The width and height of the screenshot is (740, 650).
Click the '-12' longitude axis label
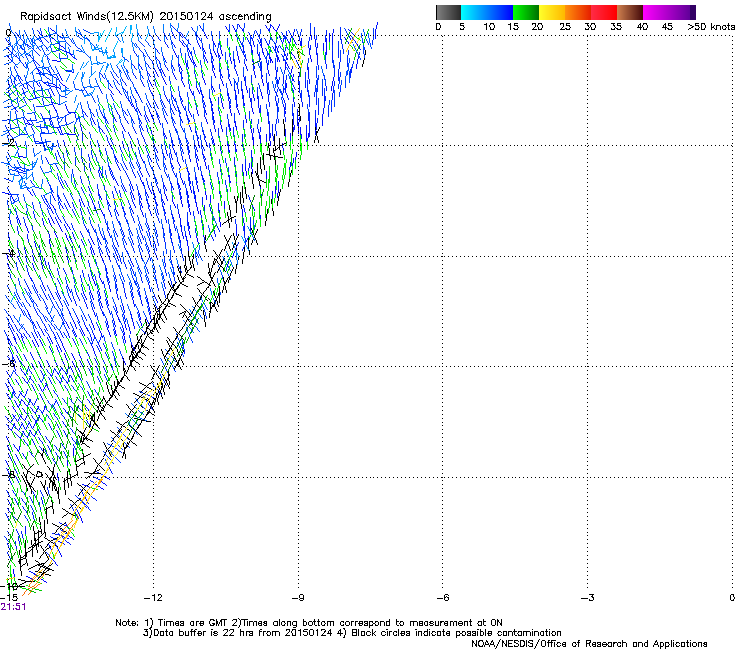tap(153, 598)
